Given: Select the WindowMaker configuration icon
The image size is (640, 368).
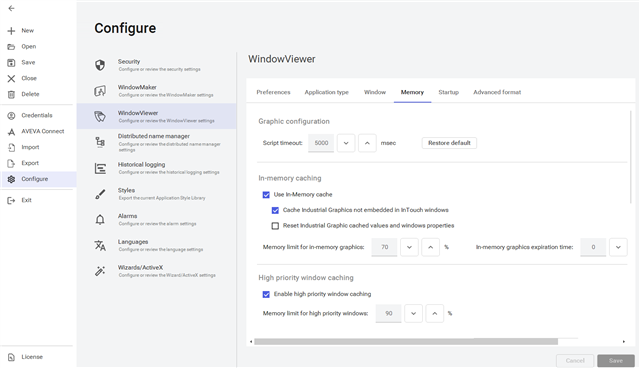Looking at the screenshot, I should click(x=100, y=91).
